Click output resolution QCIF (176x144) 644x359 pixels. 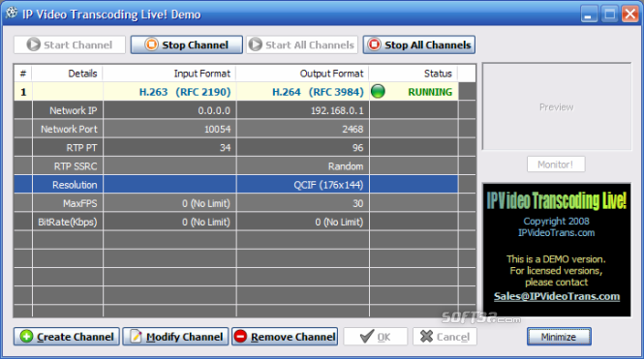point(328,185)
